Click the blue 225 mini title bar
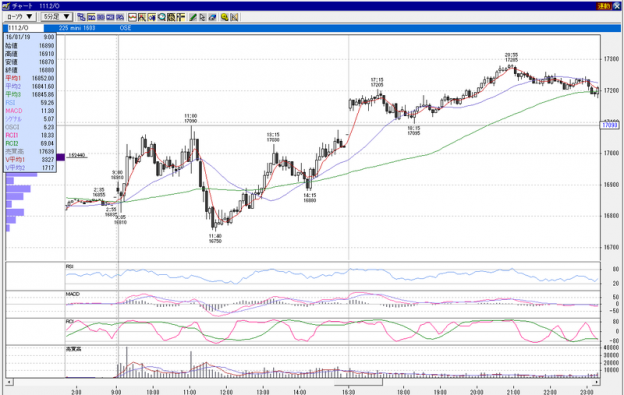 click(332, 28)
